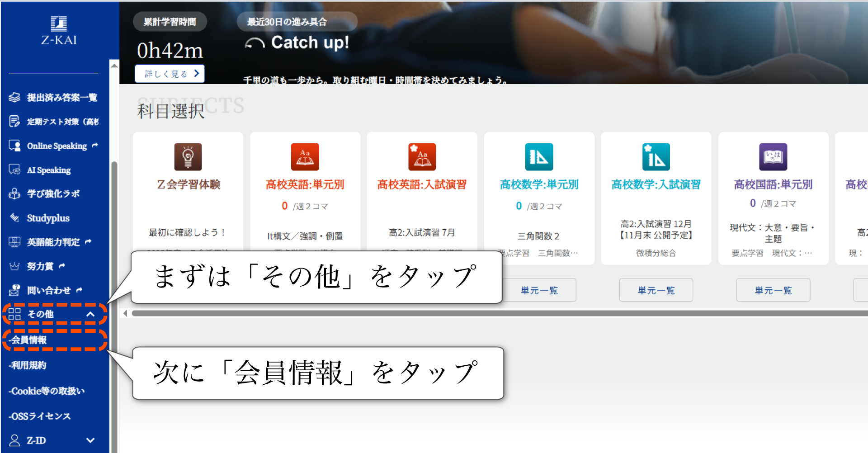The image size is (868, 453).
Task: Open the Cookie等の取扱い link
Action: (x=47, y=391)
